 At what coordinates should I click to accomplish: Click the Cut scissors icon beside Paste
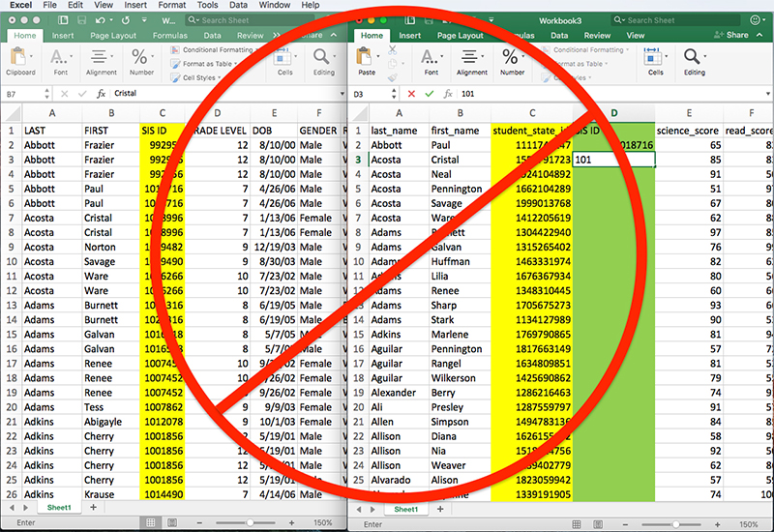pos(390,49)
